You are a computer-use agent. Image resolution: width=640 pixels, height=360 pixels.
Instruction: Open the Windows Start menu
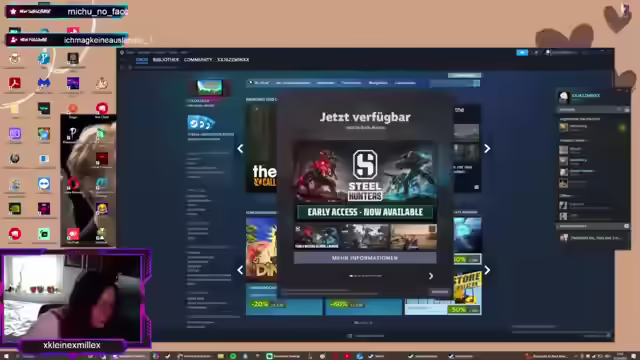coord(6,356)
